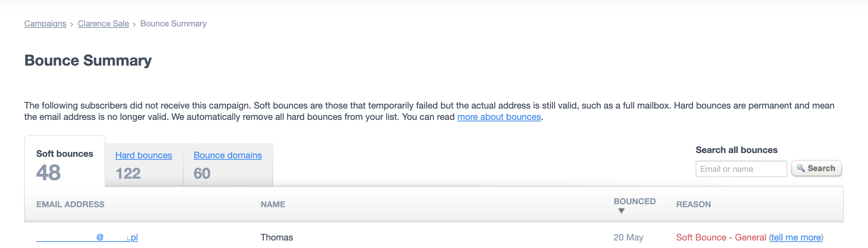Click the '20 May' bounced date
The height and width of the screenshot is (248, 868).
[x=628, y=237]
